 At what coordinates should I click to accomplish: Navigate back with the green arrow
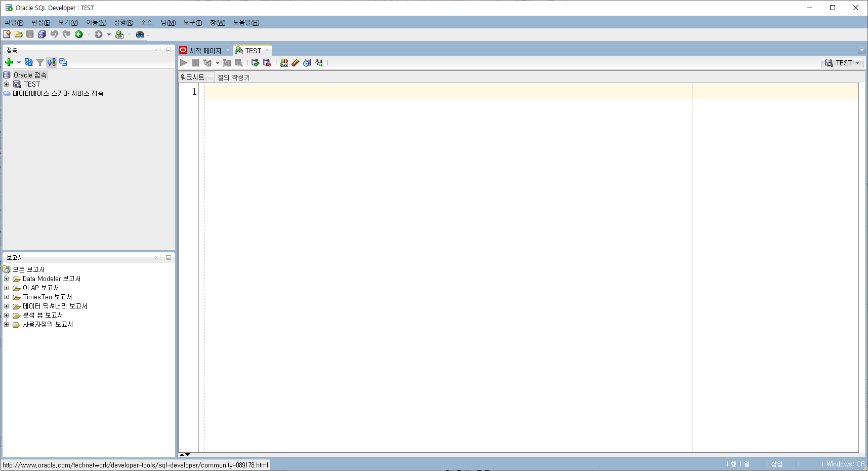tap(79, 34)
